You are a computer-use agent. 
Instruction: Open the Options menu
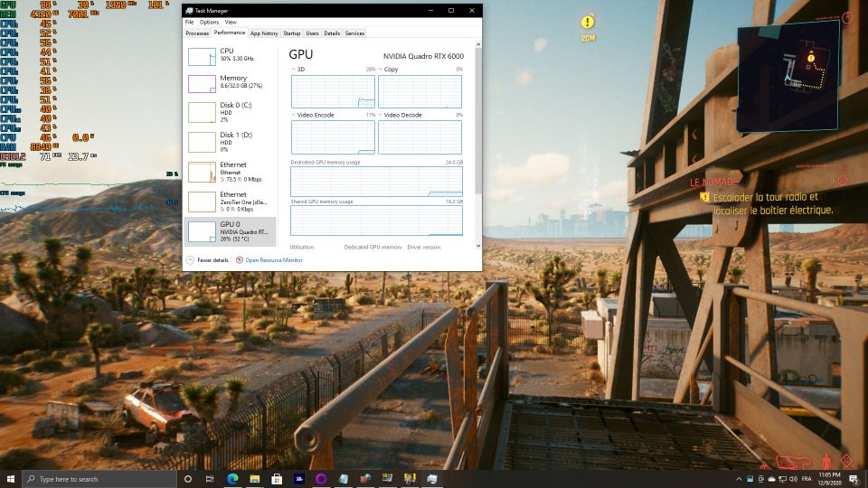tap(209, 22)
